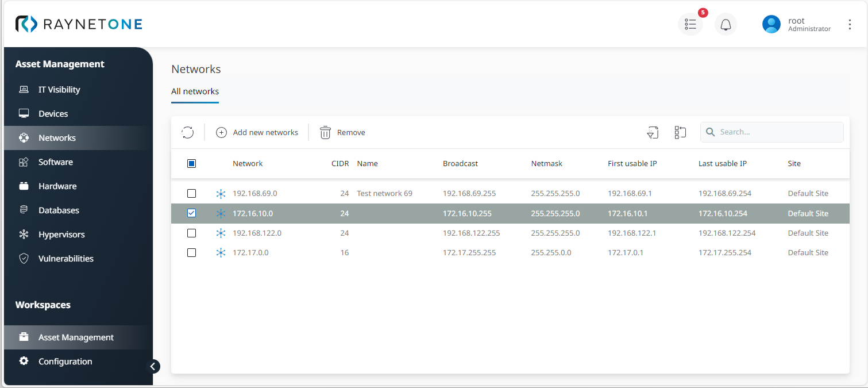Collapse the left sidebar with chevron
This screenshot has height=388, width=868.
pyautogui.click(x=153, y=366)
